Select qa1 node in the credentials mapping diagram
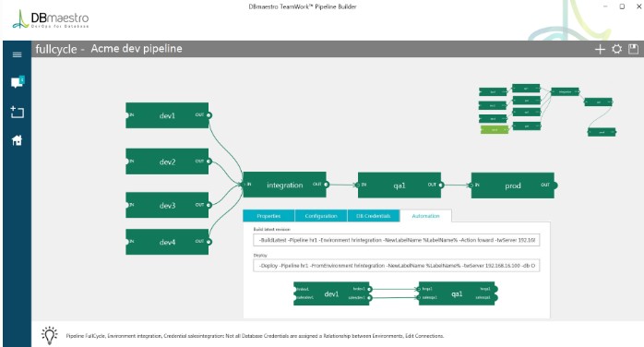The image size is (644, 347). click(457, 293)
